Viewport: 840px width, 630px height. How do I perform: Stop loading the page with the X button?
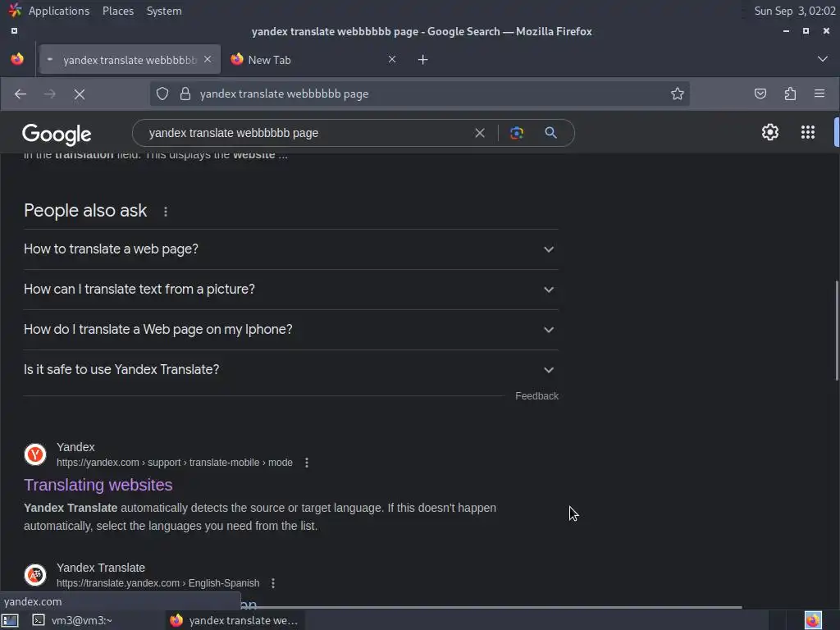[80, 94]
